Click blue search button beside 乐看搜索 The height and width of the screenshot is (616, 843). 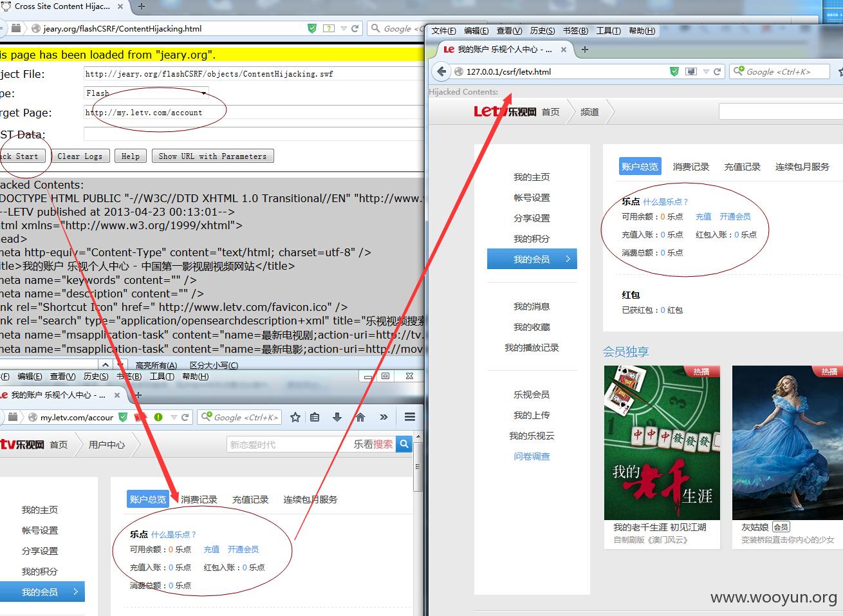(404, 444)
